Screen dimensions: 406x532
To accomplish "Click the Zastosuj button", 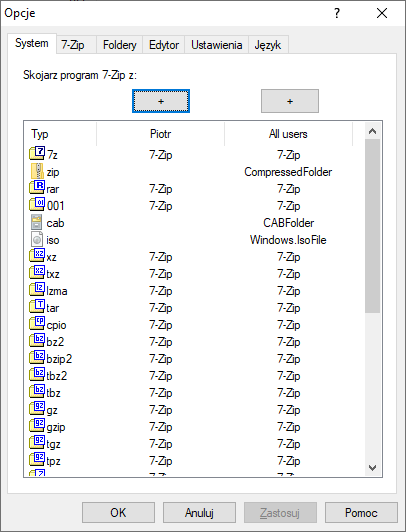I will pyautogui.click(x=280, y=513).
